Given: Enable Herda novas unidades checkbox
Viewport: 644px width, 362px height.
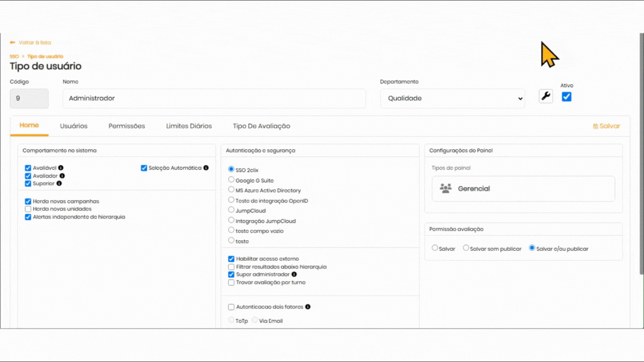Looking at the screenshot, I should 28,209.
